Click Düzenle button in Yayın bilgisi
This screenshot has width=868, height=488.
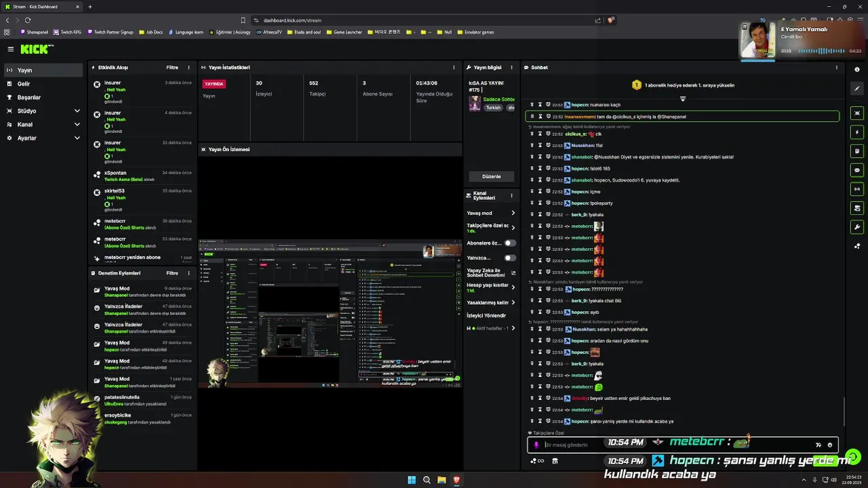tap(491, 176)
